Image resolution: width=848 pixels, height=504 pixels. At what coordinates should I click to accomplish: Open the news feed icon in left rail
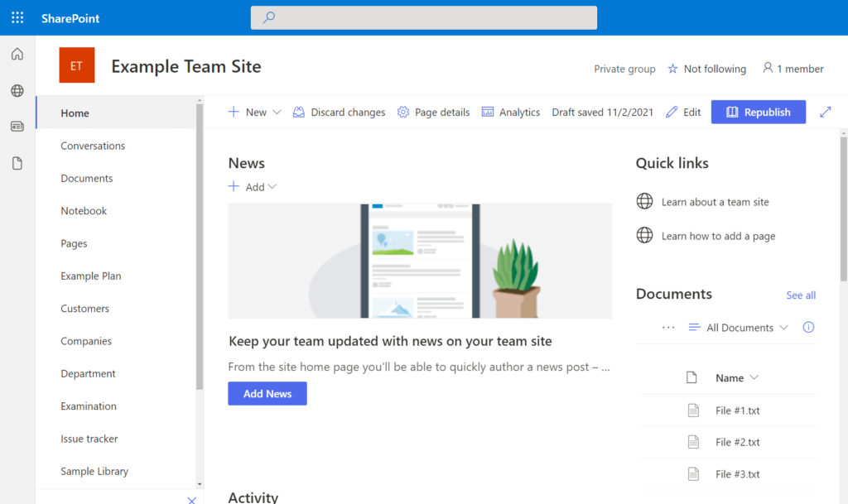coord(17,127)
